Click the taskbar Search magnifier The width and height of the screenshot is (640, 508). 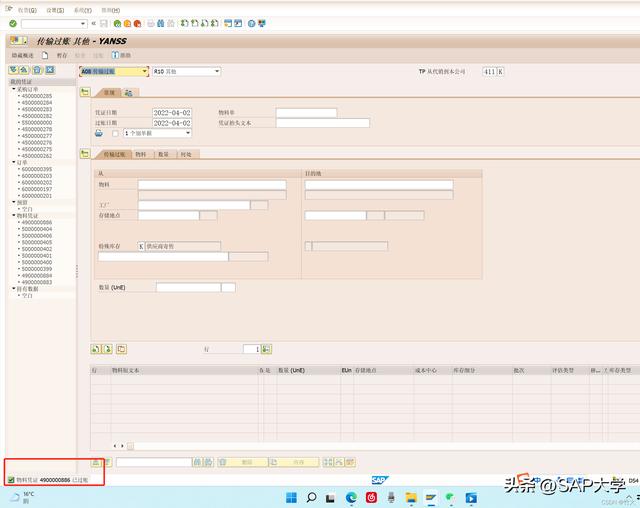311,497
